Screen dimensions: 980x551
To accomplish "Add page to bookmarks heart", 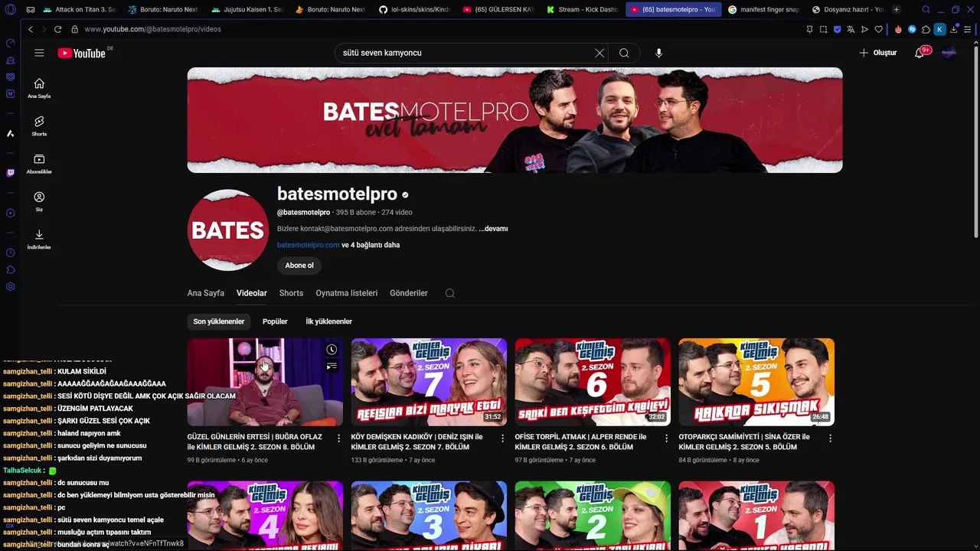I will pos(878,29).
